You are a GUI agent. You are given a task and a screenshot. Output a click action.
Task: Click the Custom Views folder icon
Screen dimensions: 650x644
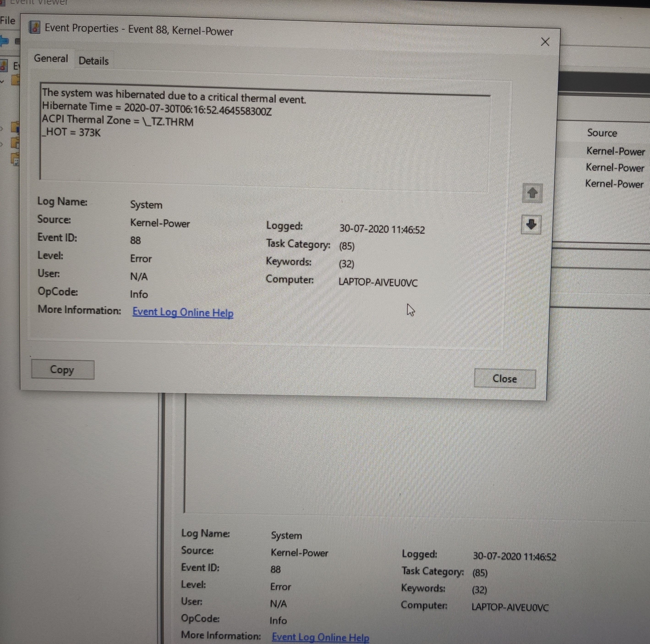click(x=15, y=80)
